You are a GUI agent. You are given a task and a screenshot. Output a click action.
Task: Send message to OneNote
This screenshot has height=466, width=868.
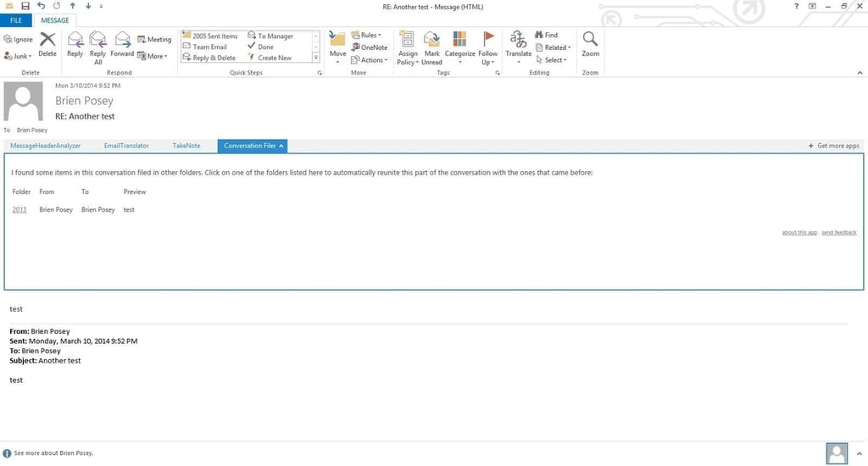coord(370,47)
